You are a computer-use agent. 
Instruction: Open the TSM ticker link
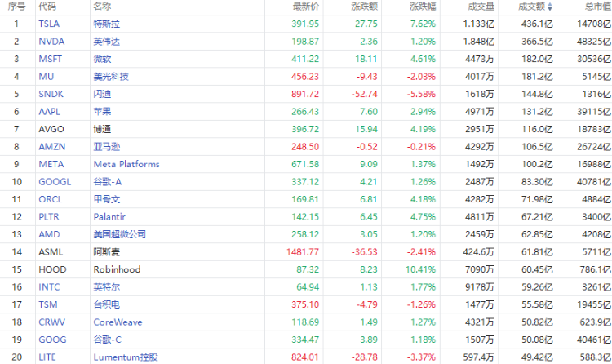(48, 304)
